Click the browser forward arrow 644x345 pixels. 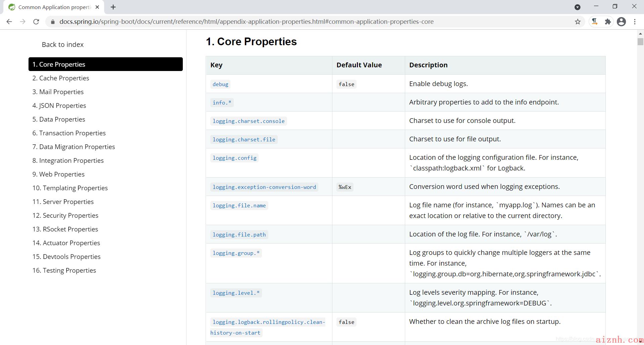tap(22, 22)
